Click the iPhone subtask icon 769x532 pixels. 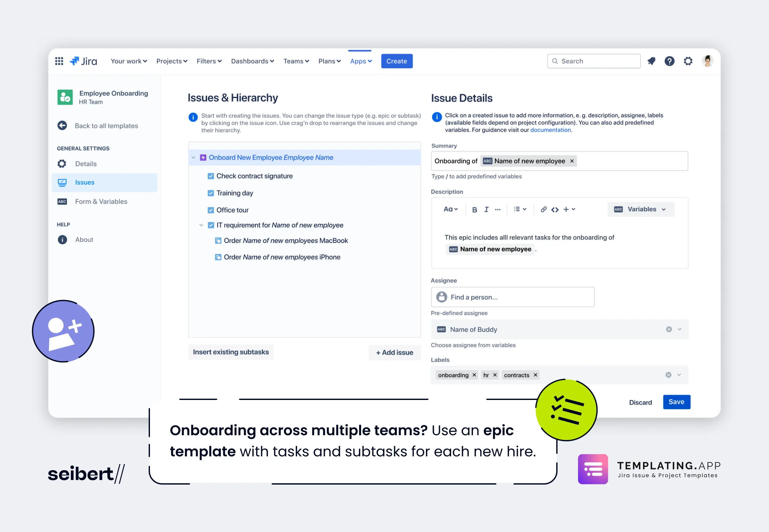point(218,257)
